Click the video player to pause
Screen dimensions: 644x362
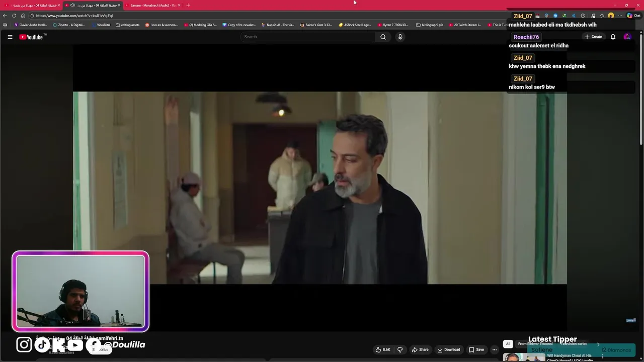point(320,188)
